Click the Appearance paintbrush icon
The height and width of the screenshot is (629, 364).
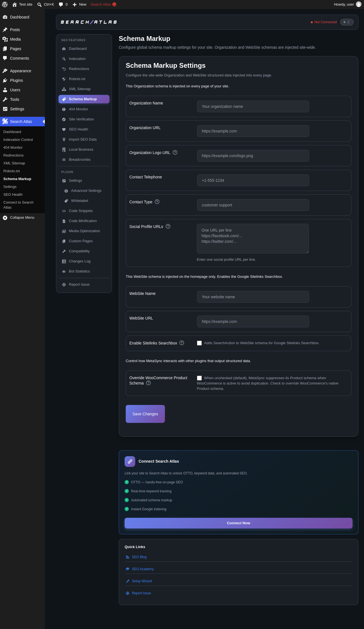pyautogui.click(x=5, y=71)
